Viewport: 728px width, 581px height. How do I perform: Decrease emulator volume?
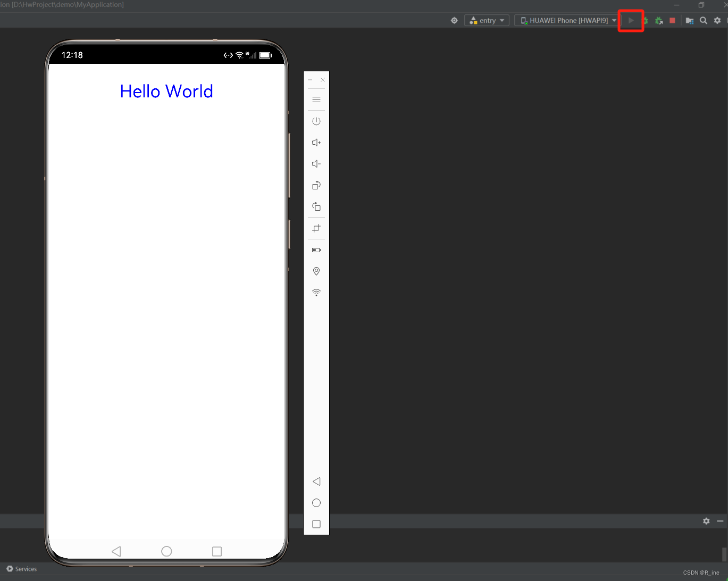[316, 164]
